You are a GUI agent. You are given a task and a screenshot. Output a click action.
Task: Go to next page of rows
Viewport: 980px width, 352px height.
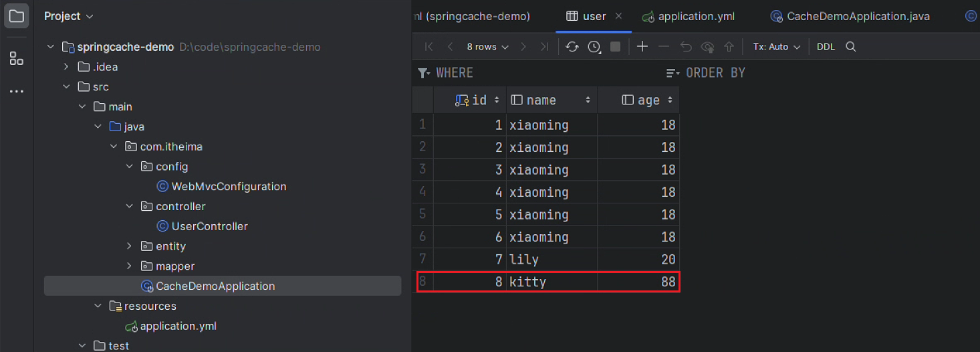(x=523, y=47)
